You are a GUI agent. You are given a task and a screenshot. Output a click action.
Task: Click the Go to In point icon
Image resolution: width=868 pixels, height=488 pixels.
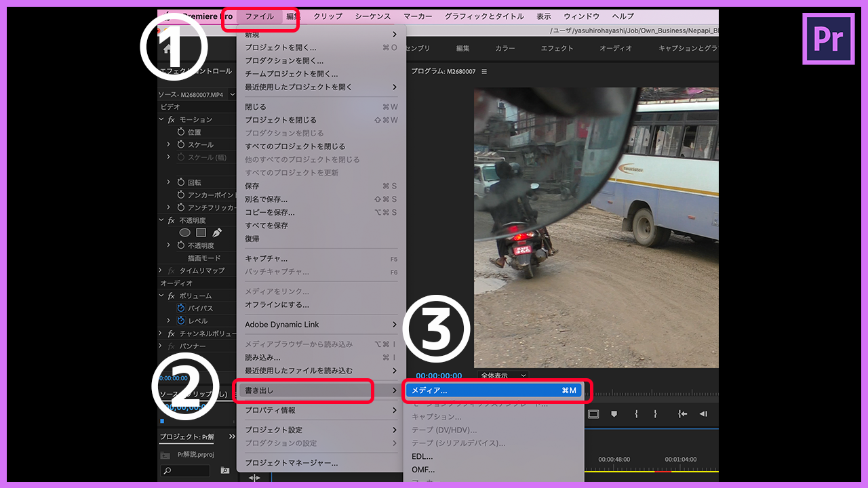pos(682,414)
